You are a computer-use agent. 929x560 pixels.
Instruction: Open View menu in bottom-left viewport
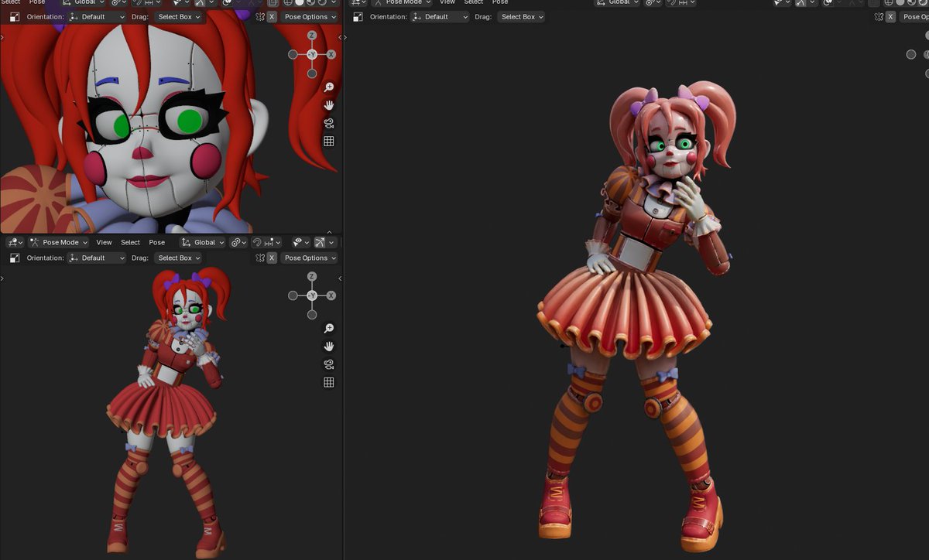pos(104,242)
